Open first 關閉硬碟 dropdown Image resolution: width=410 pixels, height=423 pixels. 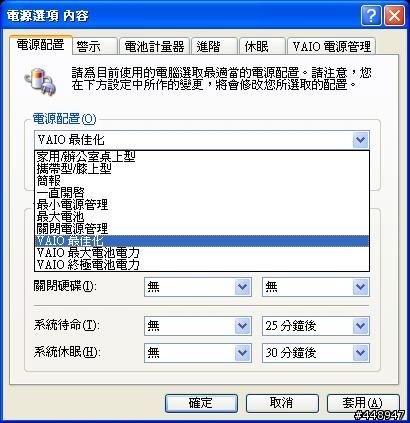(198, 287)
